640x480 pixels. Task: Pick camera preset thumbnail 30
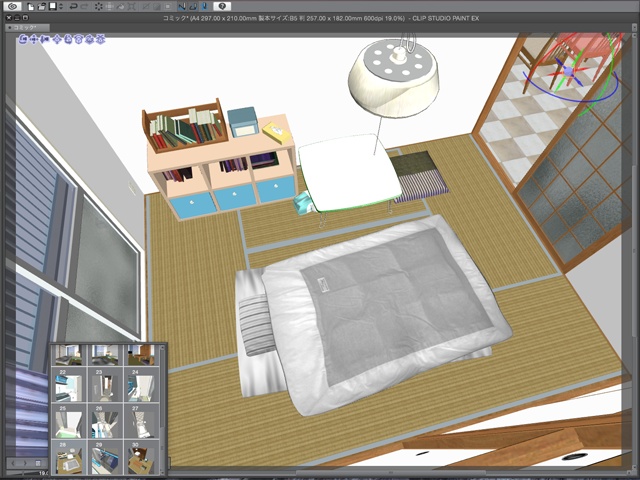(x=141, y=458)
